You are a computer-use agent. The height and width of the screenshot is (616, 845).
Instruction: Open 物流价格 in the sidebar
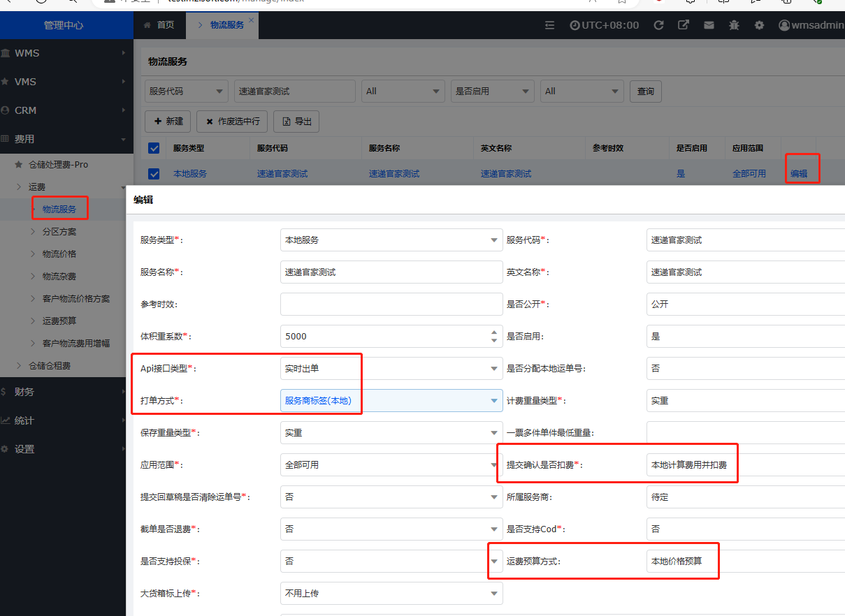pyautogui.click(x=59, y=254)
